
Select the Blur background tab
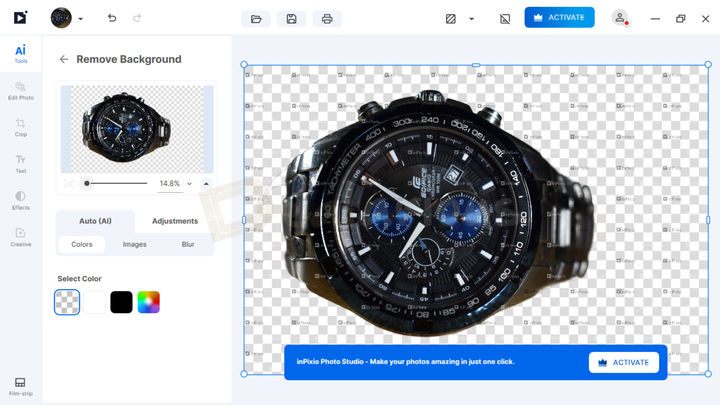pos(188,244)
